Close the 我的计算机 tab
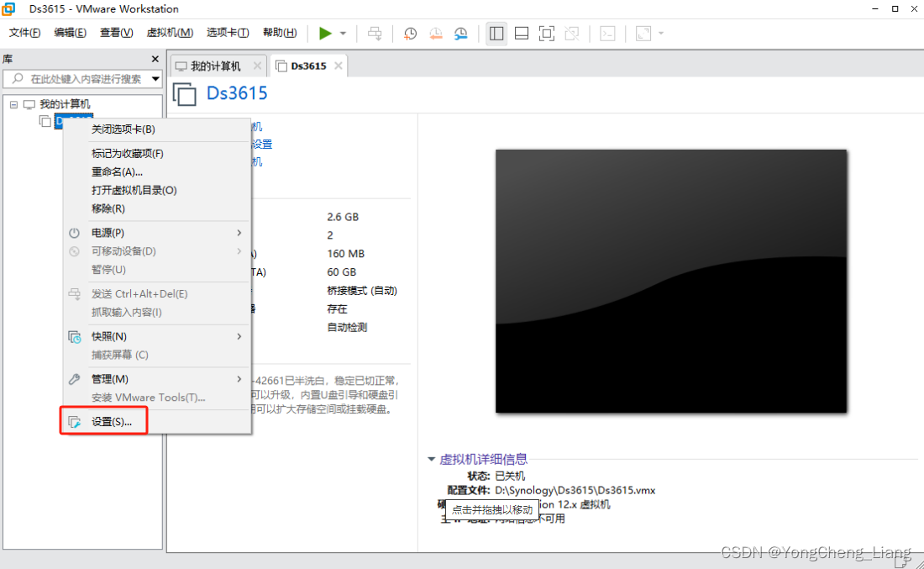Viewport: 924px width, 569px height. [257, 66]
